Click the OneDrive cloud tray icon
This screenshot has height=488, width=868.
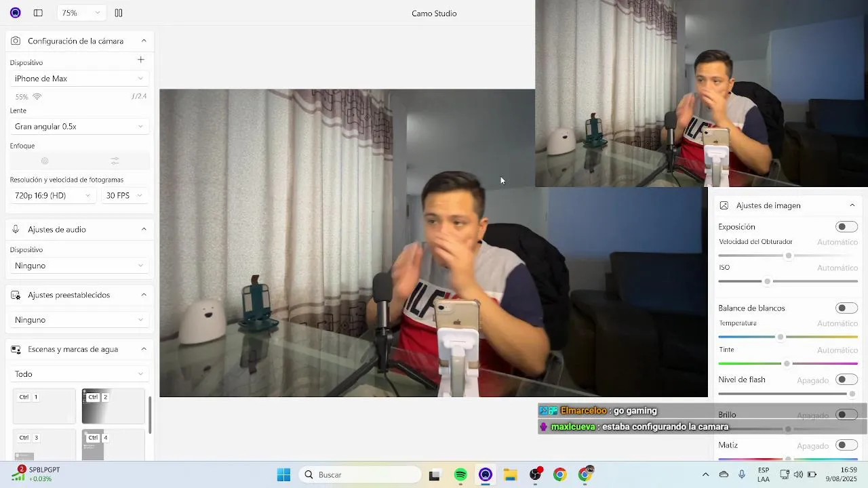pos(724,475)
